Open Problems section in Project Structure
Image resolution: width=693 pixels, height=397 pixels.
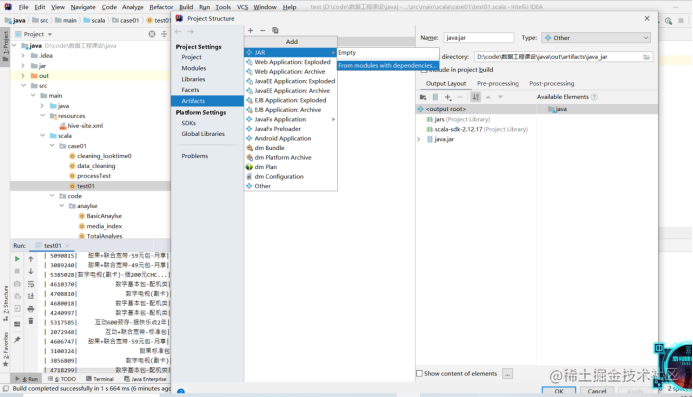[194, 156]
